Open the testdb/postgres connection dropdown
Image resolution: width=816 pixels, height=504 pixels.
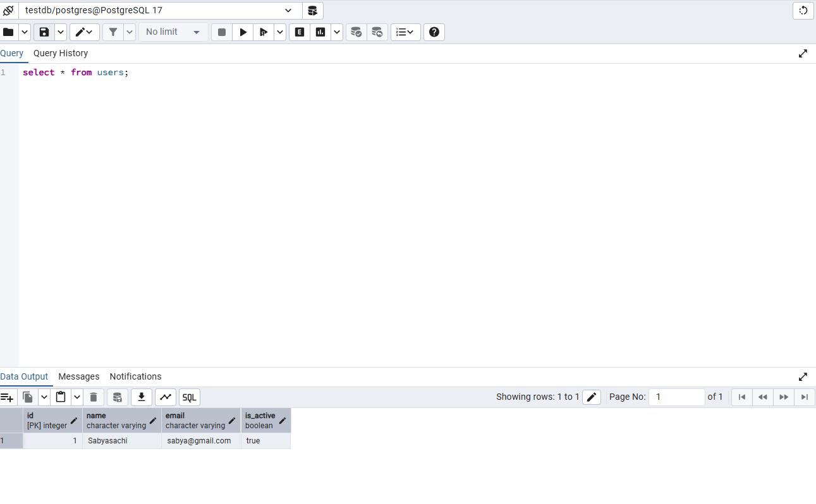(x=159, y=10)
